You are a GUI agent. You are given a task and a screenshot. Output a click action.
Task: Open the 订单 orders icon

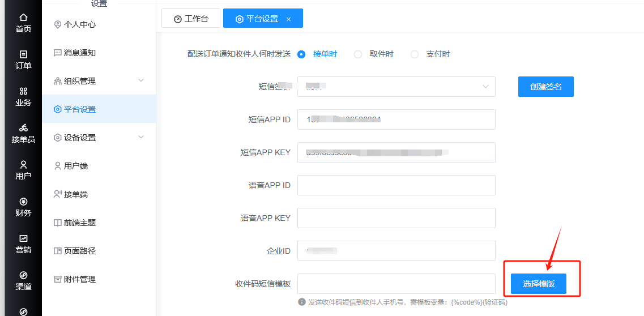coord(23,54)
